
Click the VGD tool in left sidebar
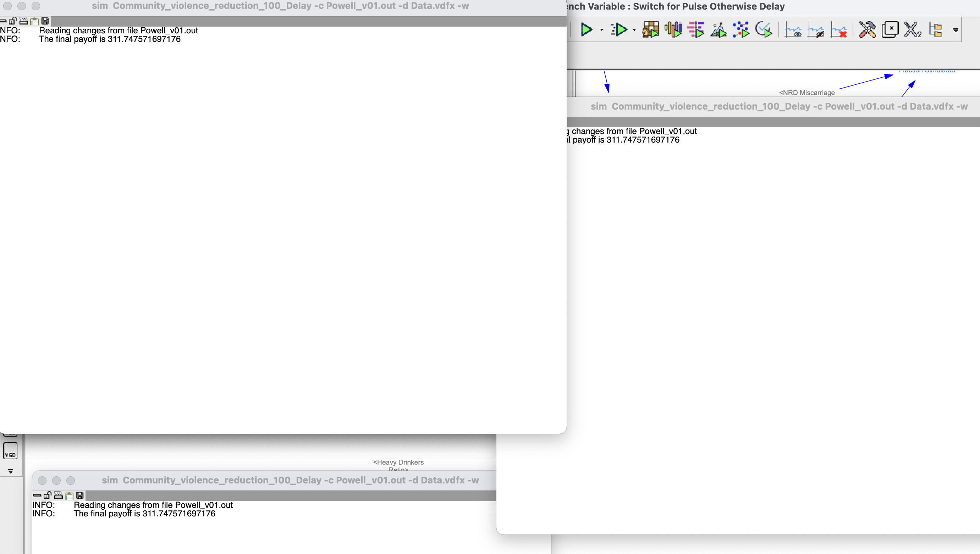click(x=10, y=451)
